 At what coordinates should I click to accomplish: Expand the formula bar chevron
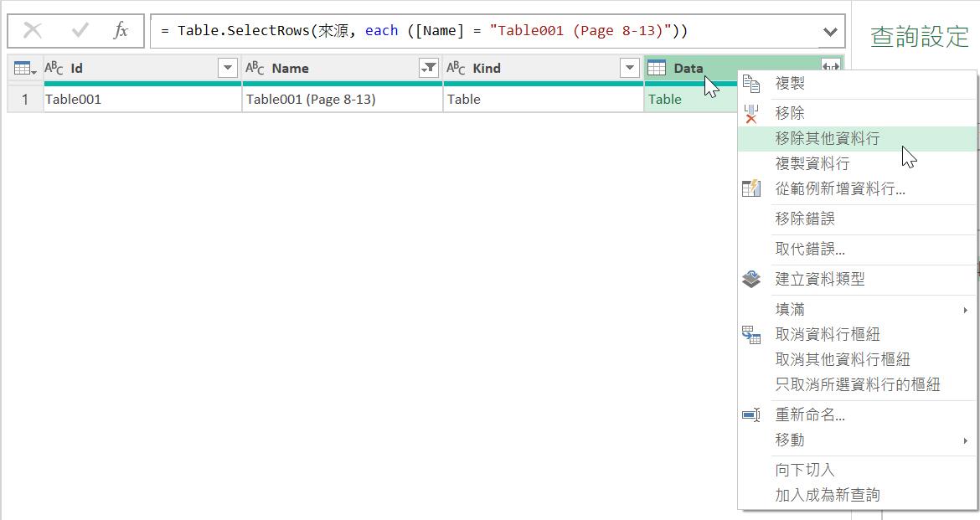[x=829, y=32]
